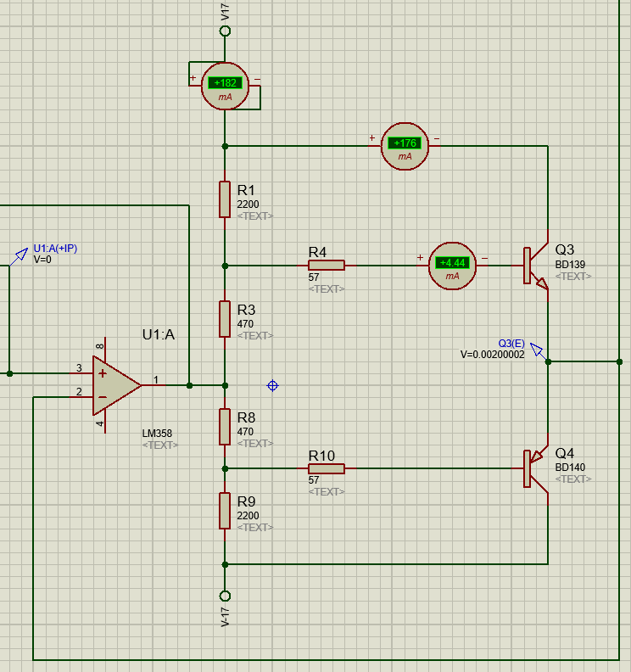
Task: Select the +4.44 mA ammeter
Action: point(452,266)
